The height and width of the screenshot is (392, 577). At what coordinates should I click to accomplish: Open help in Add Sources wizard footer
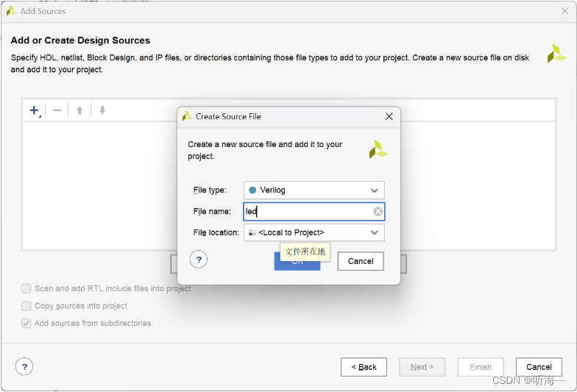[x=24, y=366]
